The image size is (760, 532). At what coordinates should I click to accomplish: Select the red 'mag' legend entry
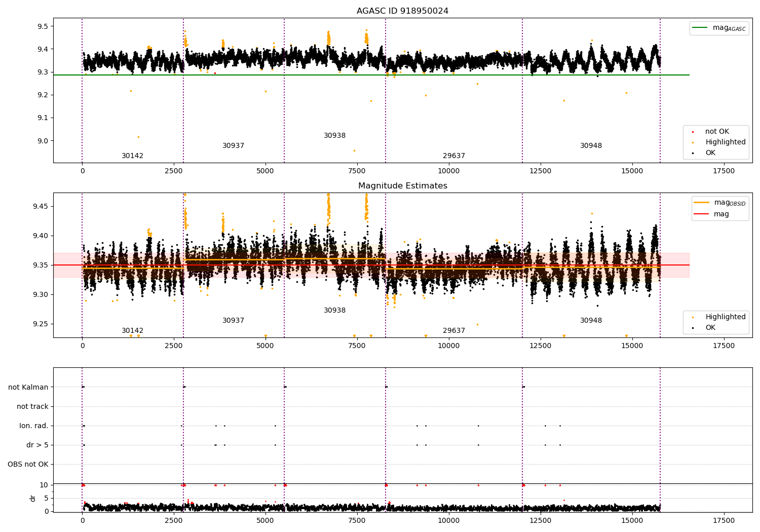pyautogui.click(x=711, y=214)
